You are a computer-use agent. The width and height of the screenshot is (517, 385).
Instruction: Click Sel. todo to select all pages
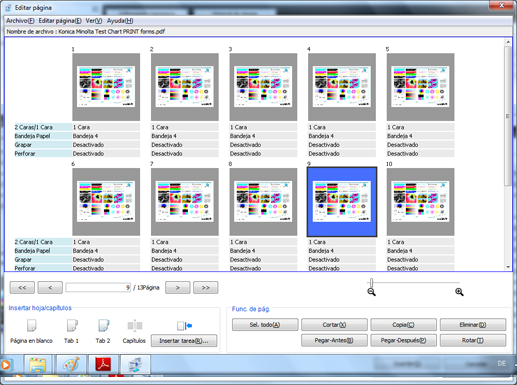tap(265, 325)
